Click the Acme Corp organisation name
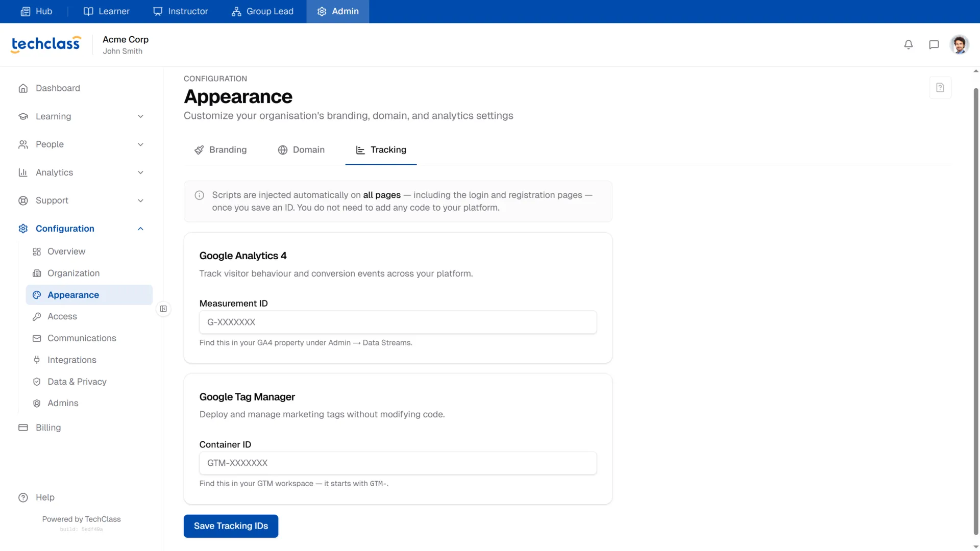The width and height of the screenshot is (980, 551). 126,39
